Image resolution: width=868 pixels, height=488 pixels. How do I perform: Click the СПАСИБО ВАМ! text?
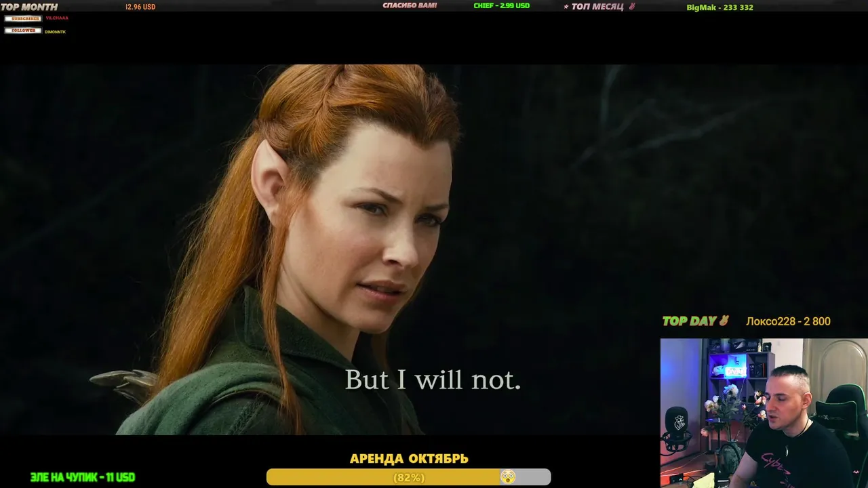410,5
